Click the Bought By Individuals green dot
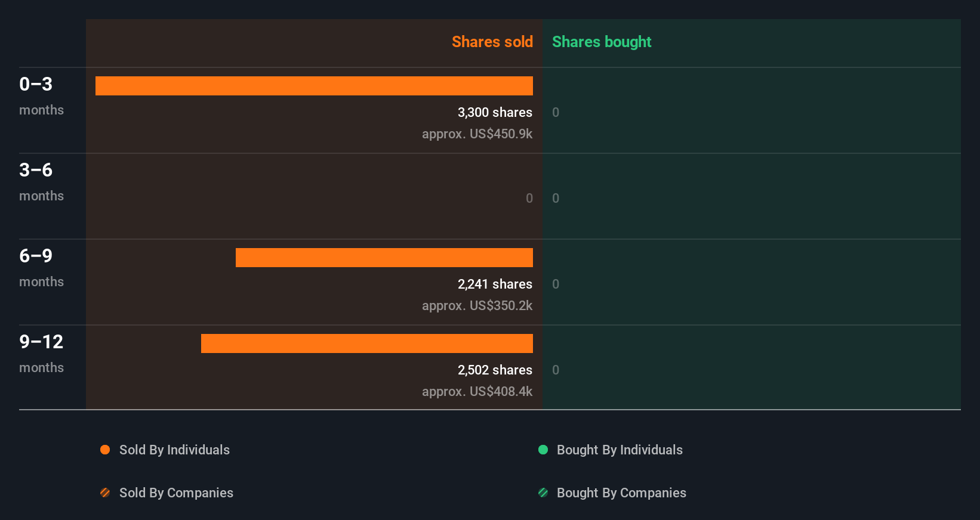The width and height of the screenshot is (980, 520). [x=543, y=450]
